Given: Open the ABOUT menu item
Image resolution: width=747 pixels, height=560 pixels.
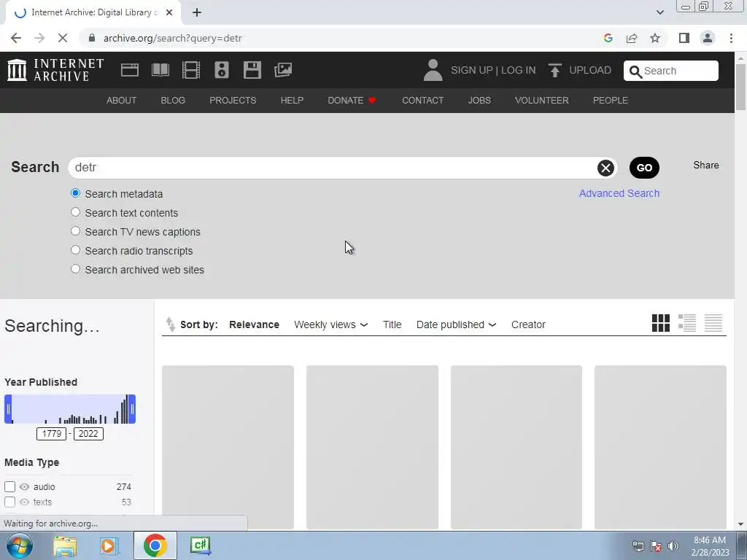Looking at the screenshot, I should pyautogui.click(x=122, y=101).
